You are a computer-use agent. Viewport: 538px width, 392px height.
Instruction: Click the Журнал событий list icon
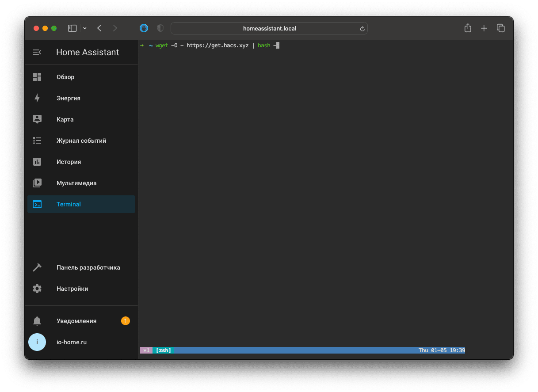[37, 140]
